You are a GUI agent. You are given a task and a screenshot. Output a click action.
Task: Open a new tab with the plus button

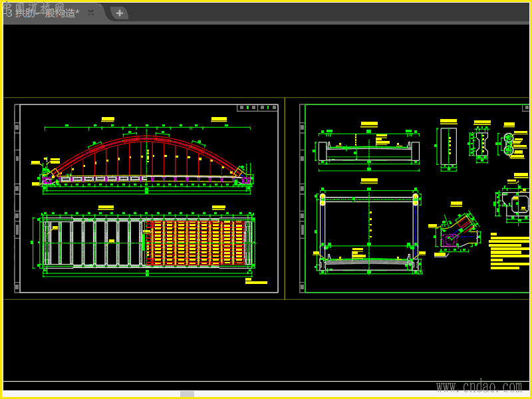(119, 13)
